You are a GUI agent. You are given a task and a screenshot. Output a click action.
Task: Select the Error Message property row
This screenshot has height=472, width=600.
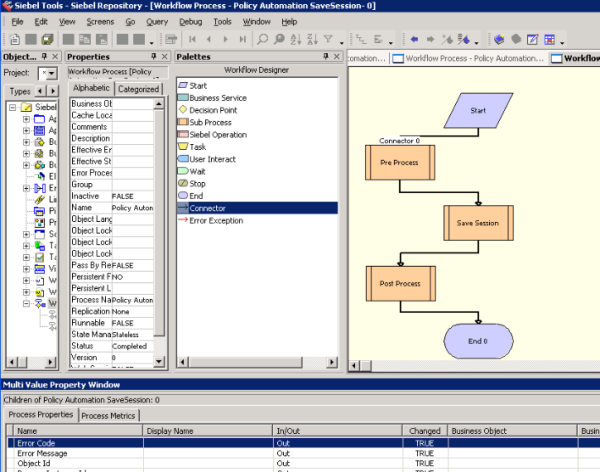[x=302, y=453]
